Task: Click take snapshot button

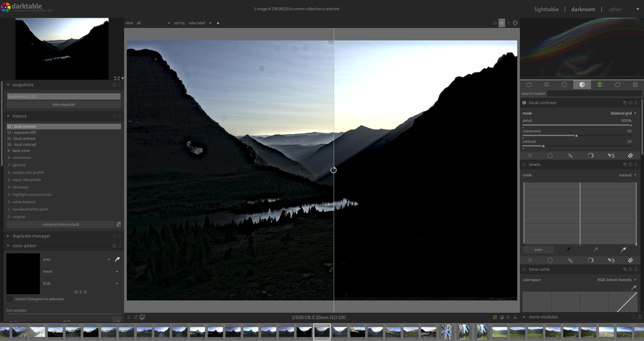Action: coord(64,105)
